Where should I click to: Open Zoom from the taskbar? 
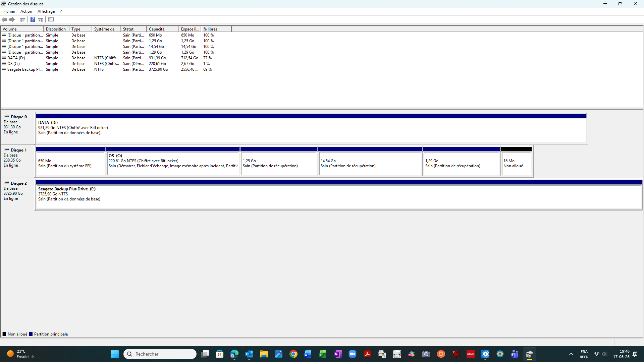(353, 354)
